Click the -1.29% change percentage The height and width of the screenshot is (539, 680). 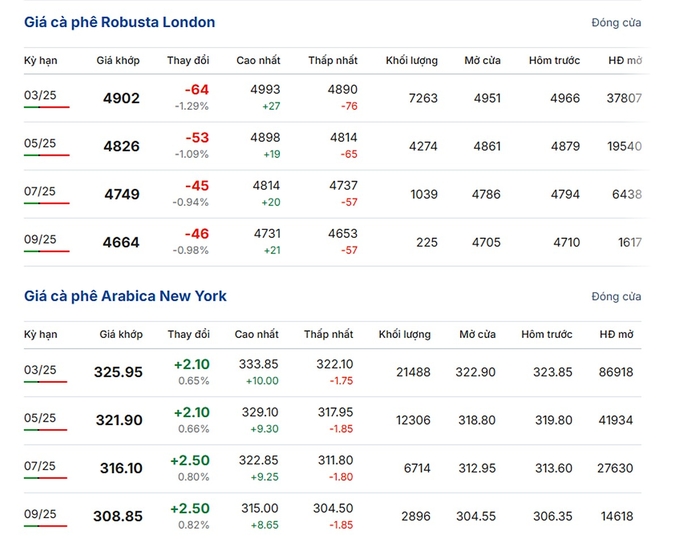(192, 106)
